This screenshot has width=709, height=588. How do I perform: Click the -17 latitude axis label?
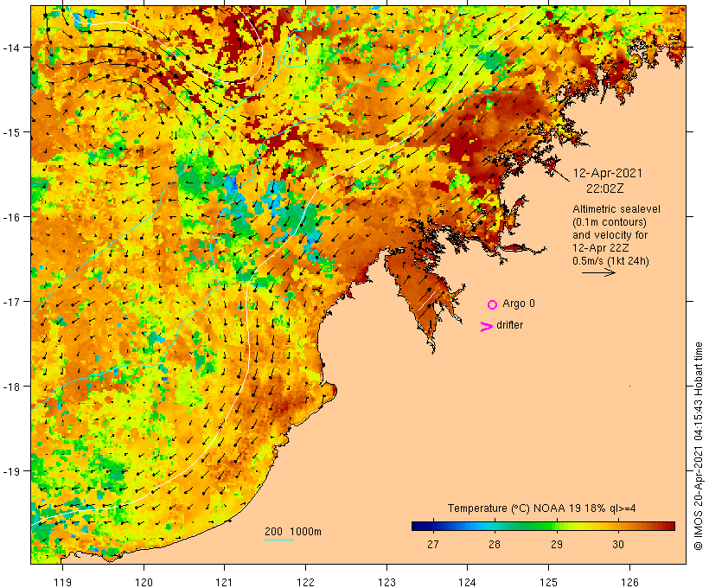pos(11,301)
